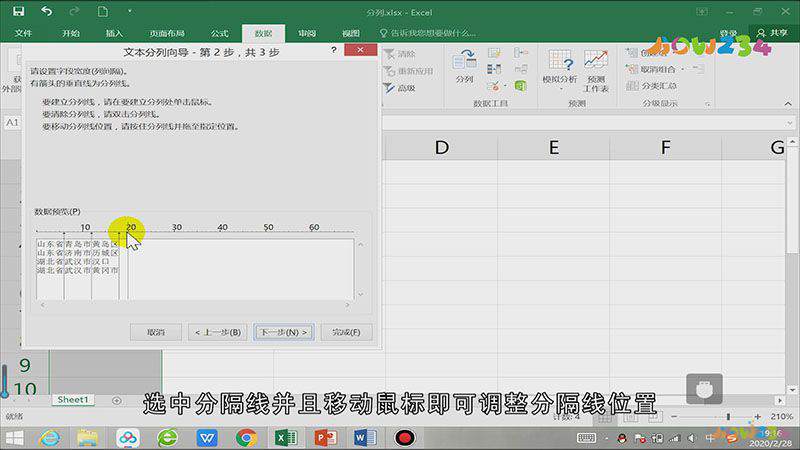Click the wizard help question mark

pos(334,49)
